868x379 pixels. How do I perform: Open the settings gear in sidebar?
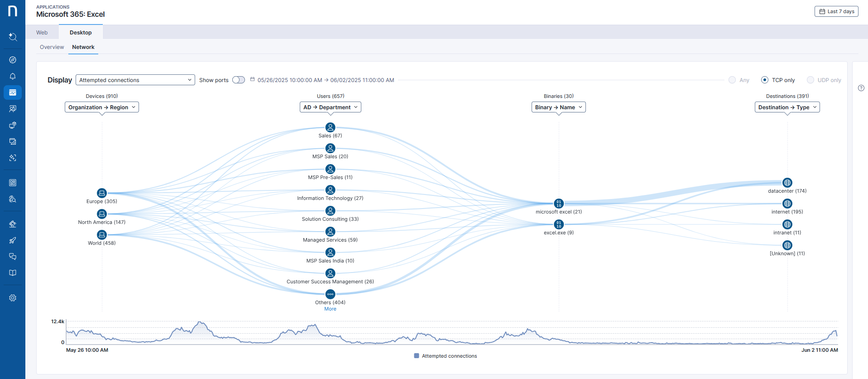(x=13, y=298)
